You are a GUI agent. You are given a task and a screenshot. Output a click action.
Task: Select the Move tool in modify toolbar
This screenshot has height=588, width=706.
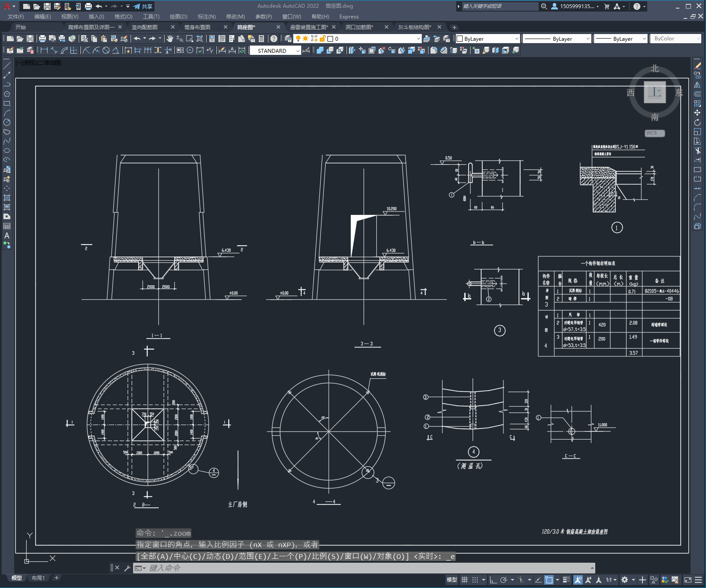[x=697, y=113]
